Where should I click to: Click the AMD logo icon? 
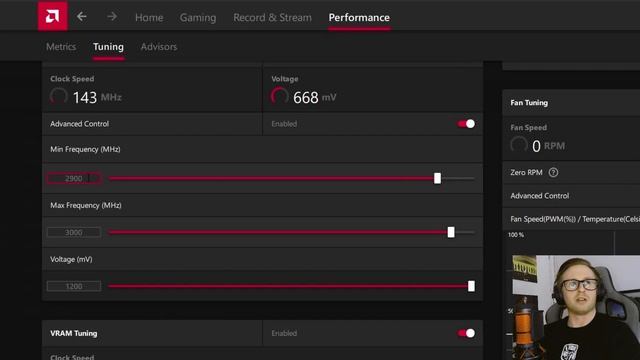[53, 16]
